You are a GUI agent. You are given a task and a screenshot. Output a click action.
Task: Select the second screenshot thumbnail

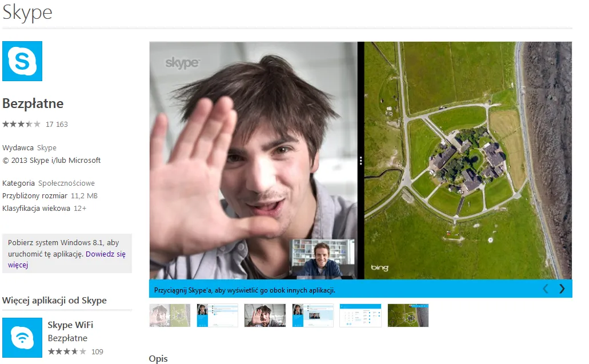pyautogui.click(x=218, y=315)
